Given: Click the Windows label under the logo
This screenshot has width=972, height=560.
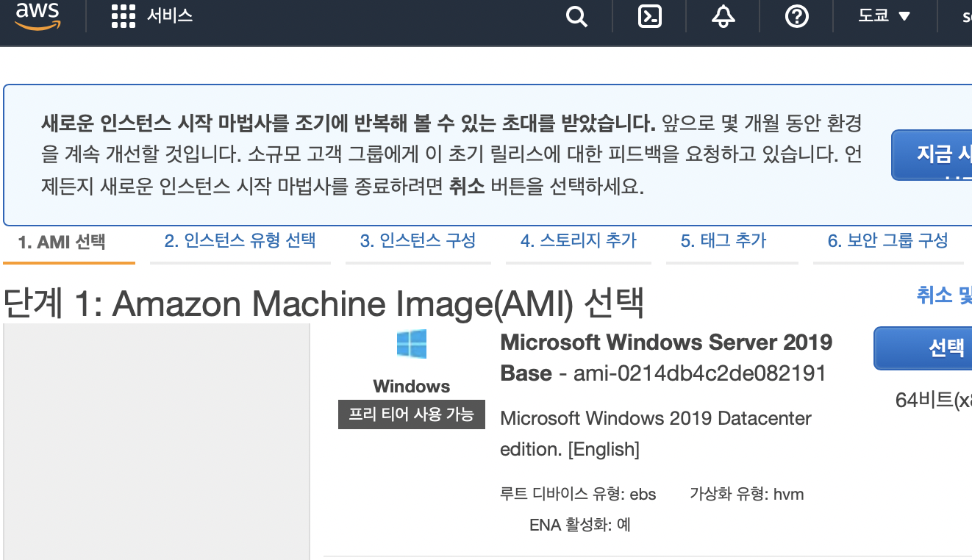Looking at the screenshot, I should click(x=412, y=387).
